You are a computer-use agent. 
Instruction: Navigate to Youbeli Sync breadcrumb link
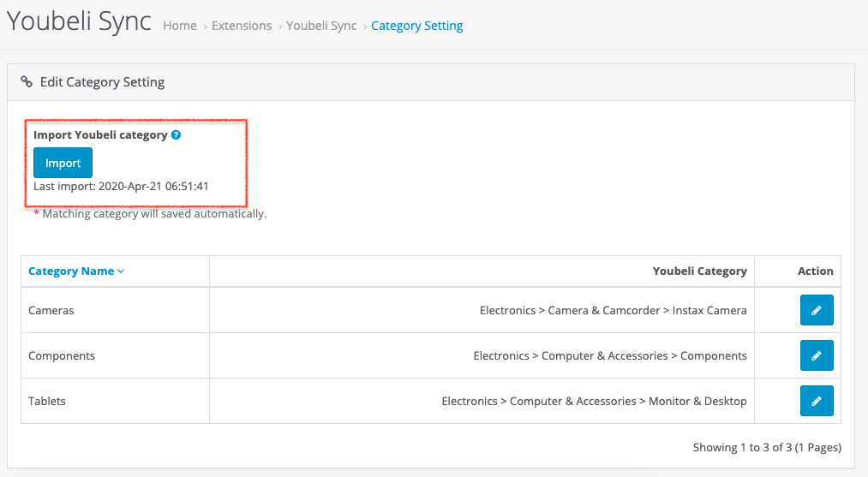point(321,26)
